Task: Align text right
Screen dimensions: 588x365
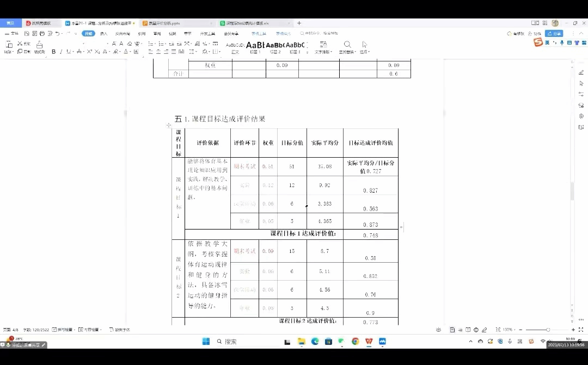Action: click(x=166, y=52)
